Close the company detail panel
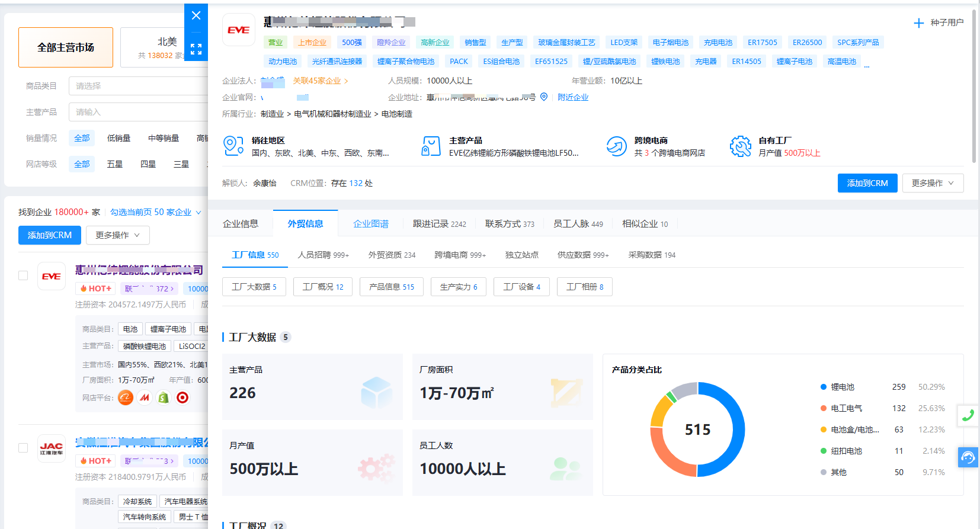This screenshot has width=980, height=529. 196,15
